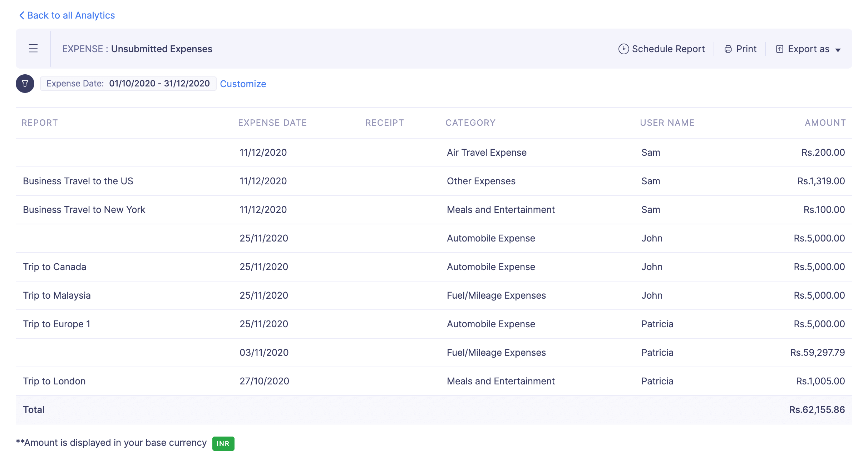Click the Customize link

tap(243, 84)
